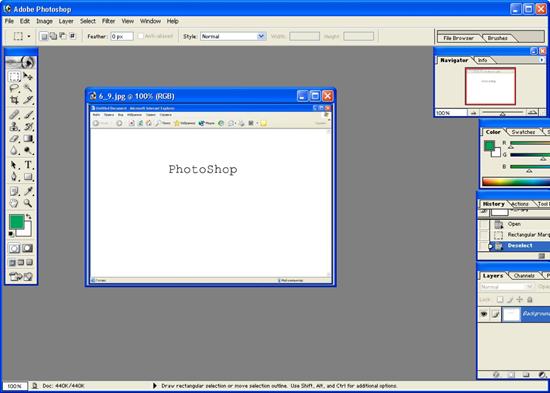The height and width of the screenshot is (393, 550).
Task: Select the Crop tool
Action: [14, 100]
